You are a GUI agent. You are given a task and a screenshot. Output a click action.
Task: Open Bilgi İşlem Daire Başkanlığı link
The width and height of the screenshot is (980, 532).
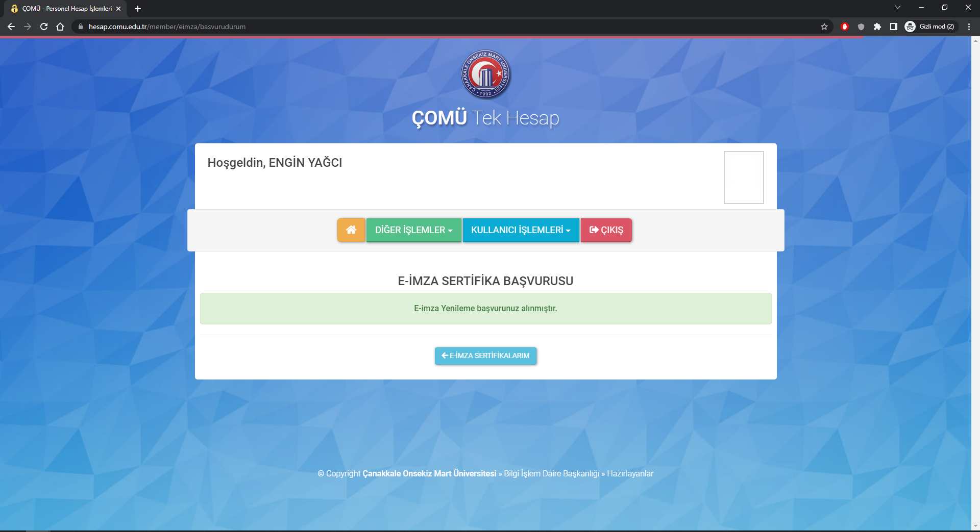pos(552,473)
